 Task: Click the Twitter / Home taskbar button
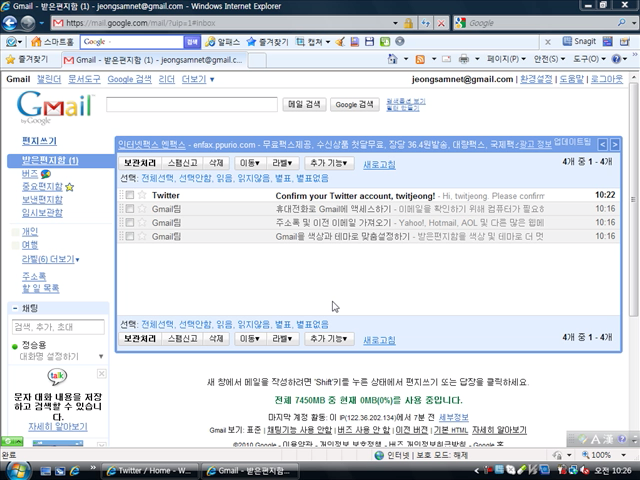click(149, 471)
